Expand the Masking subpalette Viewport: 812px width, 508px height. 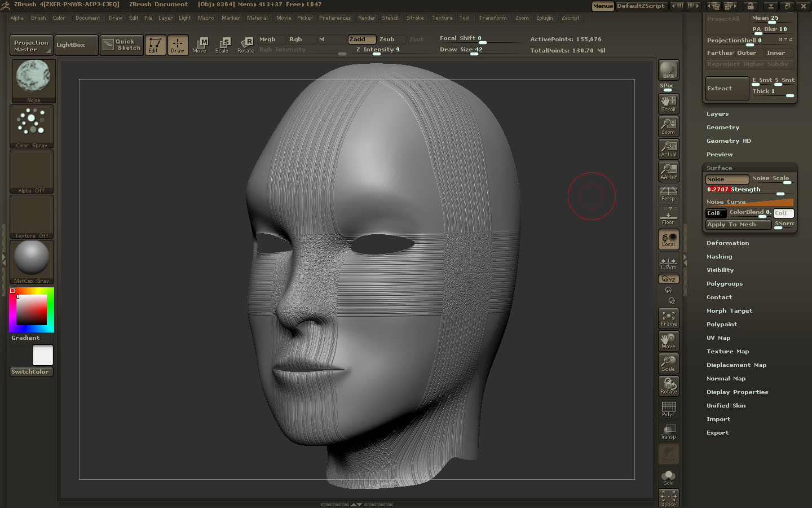720,256
